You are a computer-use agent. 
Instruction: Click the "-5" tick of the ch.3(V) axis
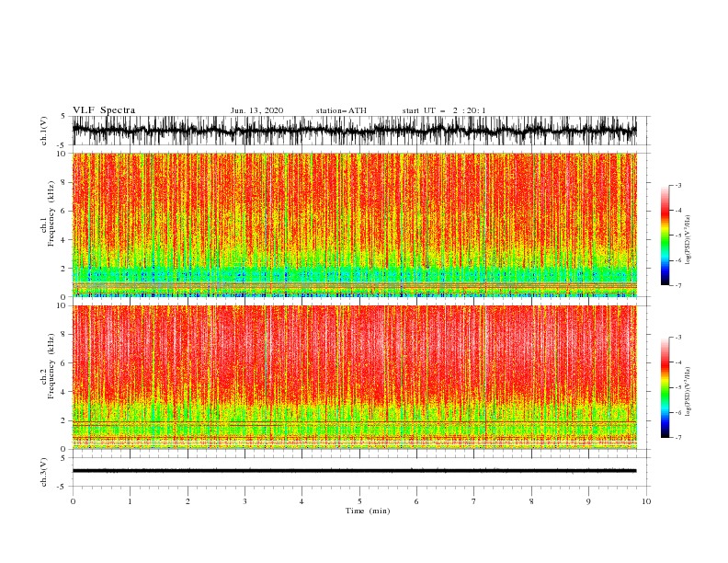point(63,487)
